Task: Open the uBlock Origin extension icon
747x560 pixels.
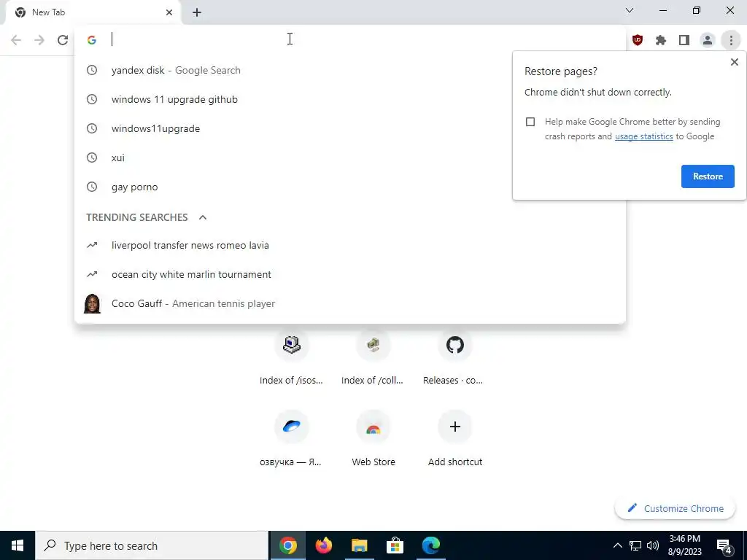Action: click(638, 40)
